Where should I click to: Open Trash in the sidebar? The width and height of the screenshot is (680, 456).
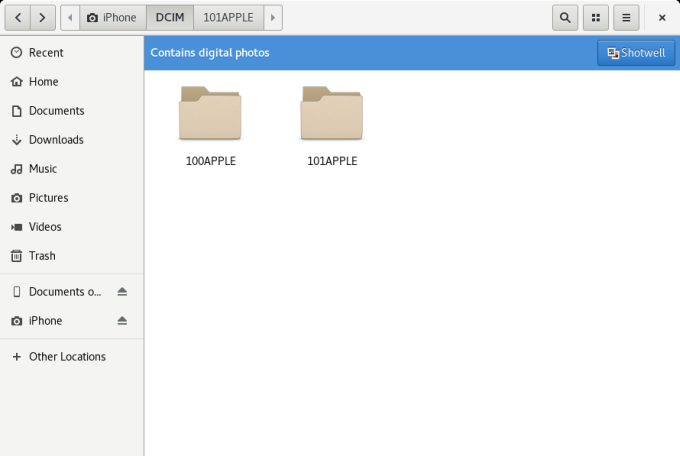pos(72,256)
